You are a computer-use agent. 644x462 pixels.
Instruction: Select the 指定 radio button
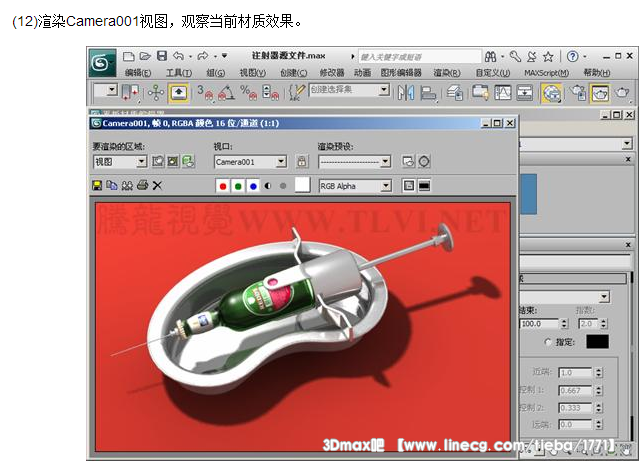pos(547,342)
